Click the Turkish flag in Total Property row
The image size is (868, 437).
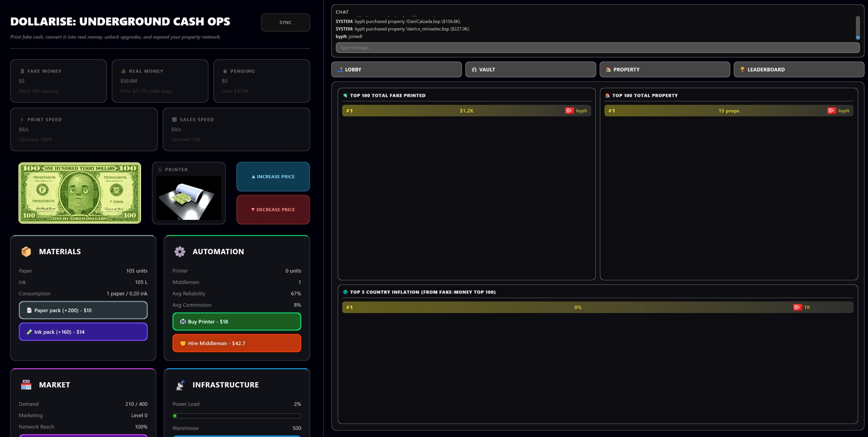click(831, 111)
